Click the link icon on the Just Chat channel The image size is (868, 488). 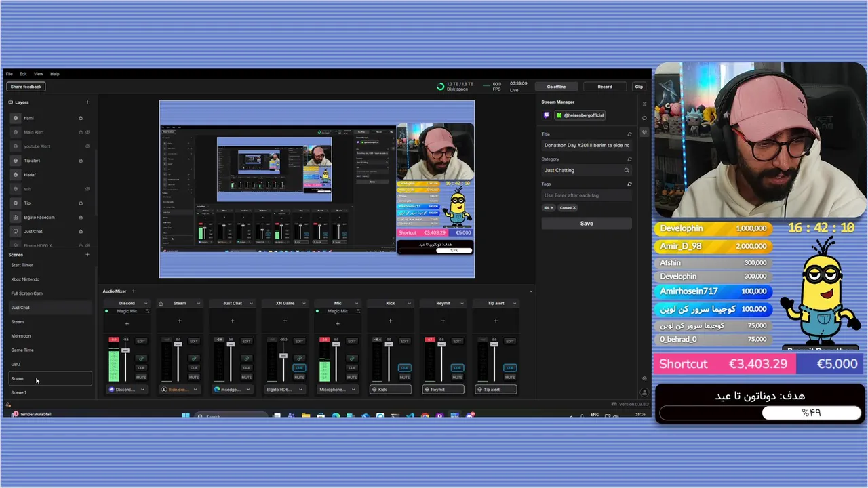click(246, 358)
